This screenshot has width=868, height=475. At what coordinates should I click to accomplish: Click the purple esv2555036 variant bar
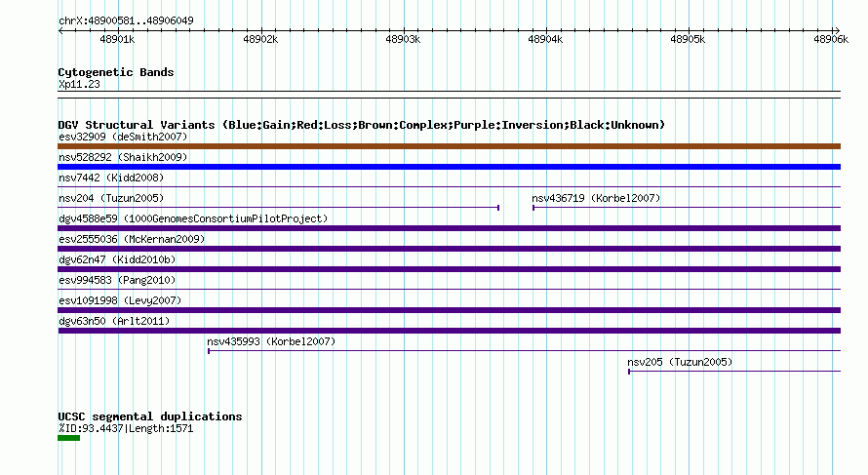(449, 249)
